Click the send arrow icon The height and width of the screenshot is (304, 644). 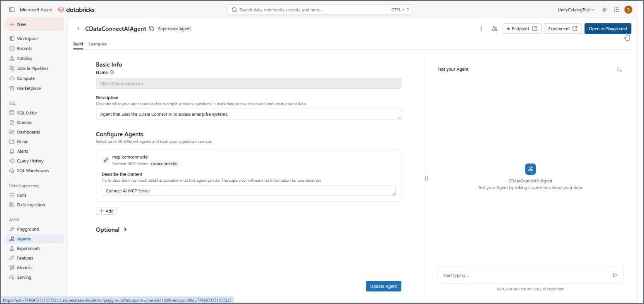pyautogui.click(x=615, y=275)
